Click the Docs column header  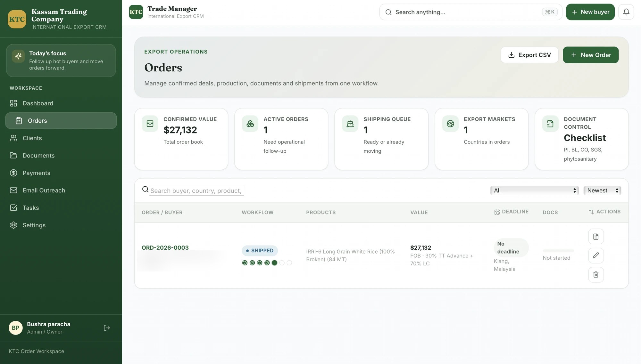pyautogui.click(x=550, y=212)
